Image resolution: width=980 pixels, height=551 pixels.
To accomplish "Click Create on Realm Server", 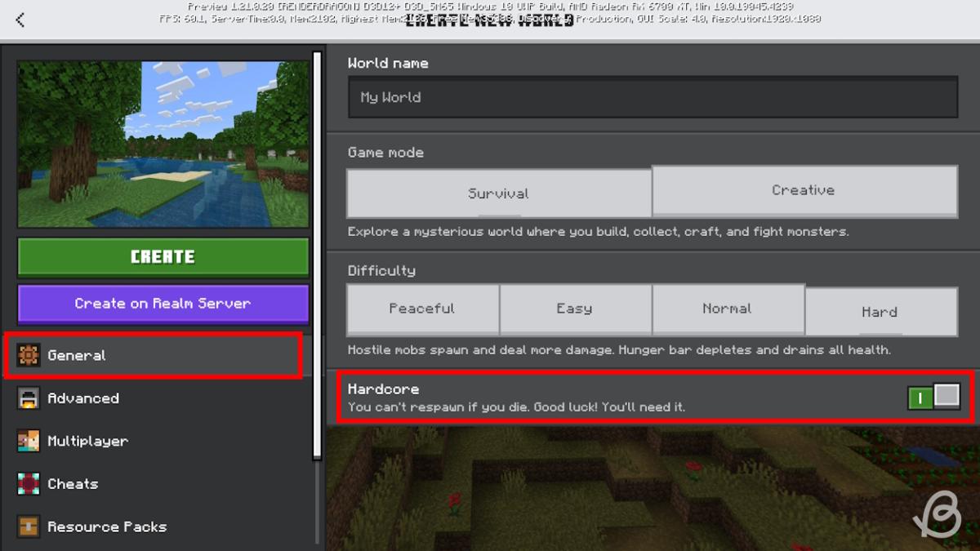I will pos(163,303).
